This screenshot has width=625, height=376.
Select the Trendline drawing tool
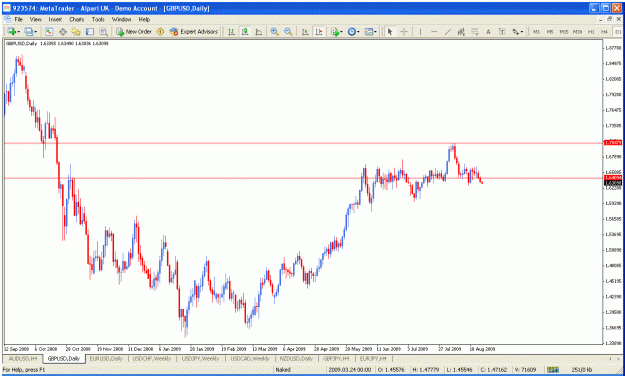tap(448, 31)
